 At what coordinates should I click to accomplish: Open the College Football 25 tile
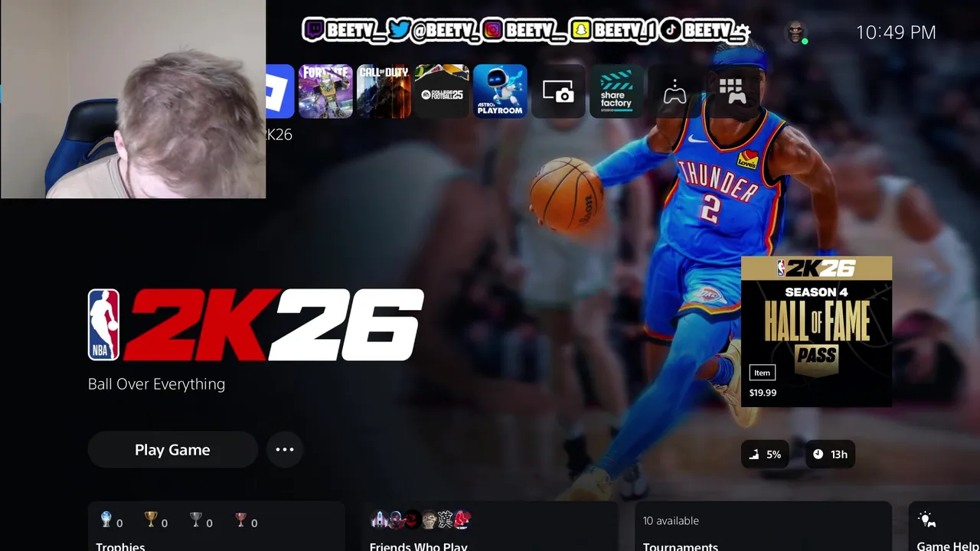[442, 91]
